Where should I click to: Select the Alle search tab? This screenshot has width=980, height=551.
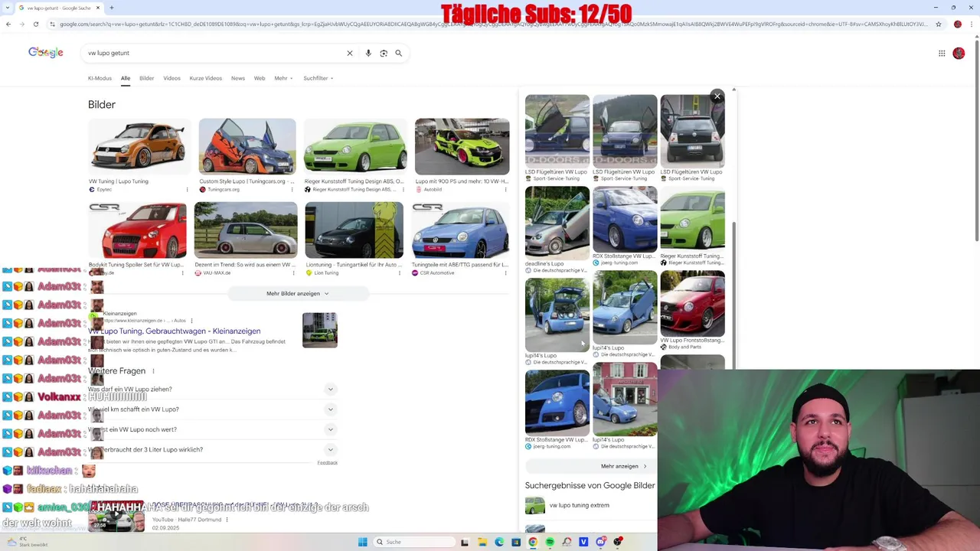126,78
